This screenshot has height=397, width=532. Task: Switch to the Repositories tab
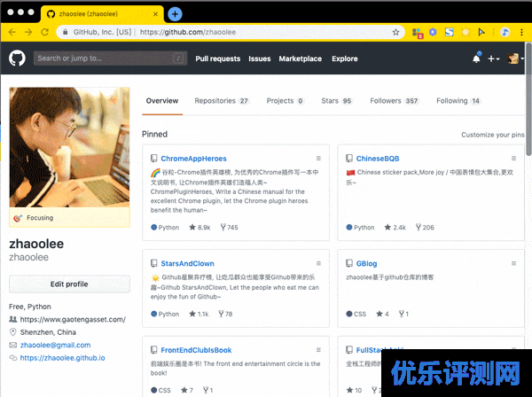(222, 101)
